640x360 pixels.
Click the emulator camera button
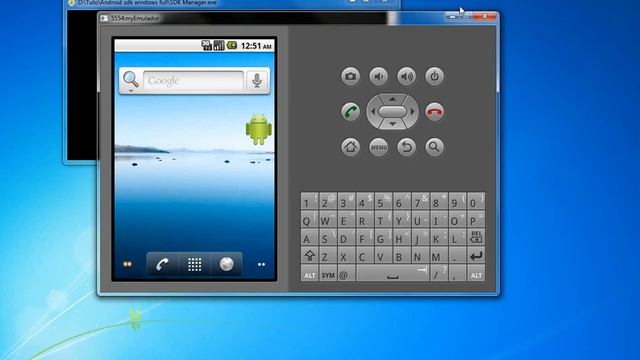[x=351, y=76]
